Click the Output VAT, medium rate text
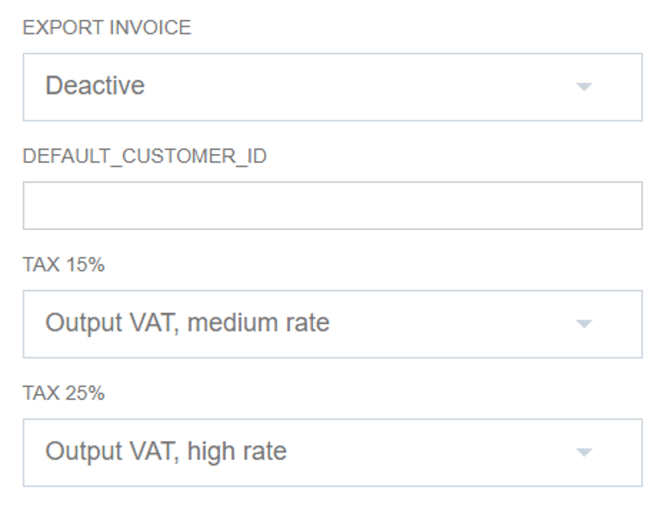The height and width of the screenshot is (512, 670). pyautogui.click(x=187, y=323)
